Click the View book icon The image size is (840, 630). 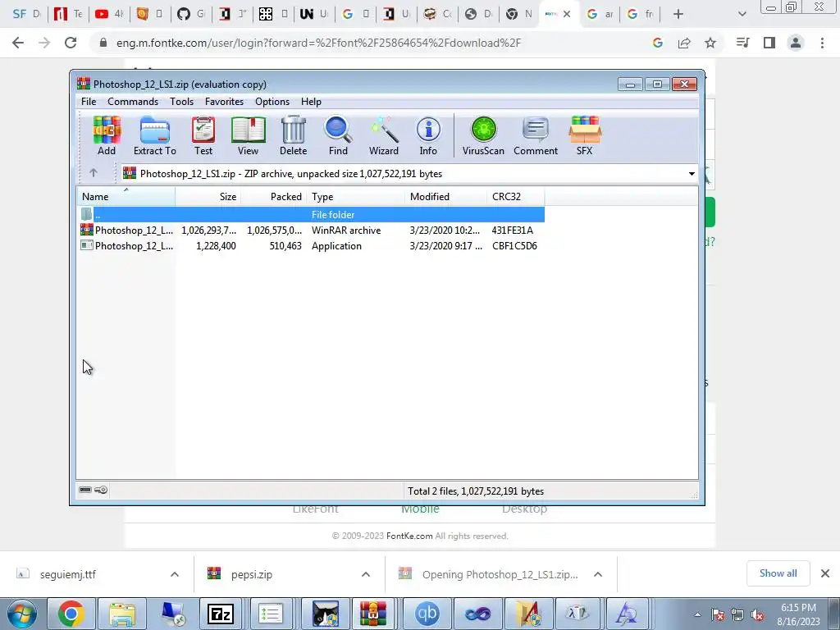pyautogui.click(x=248, y=136)
